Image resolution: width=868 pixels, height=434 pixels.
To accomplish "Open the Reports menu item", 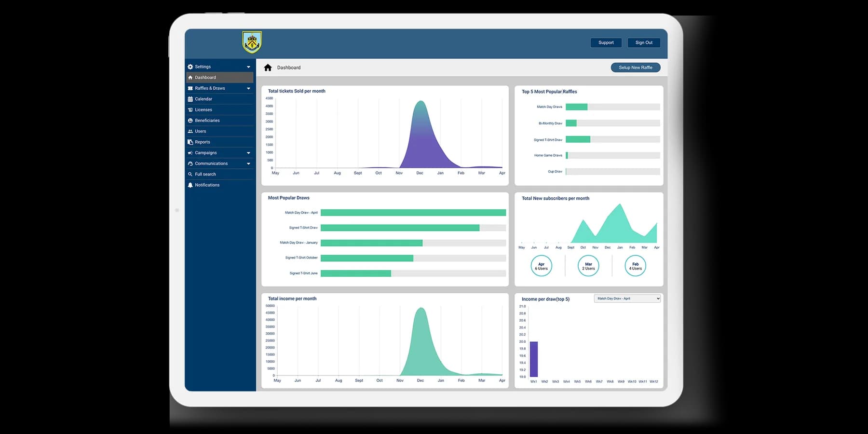I will [219, 142].
